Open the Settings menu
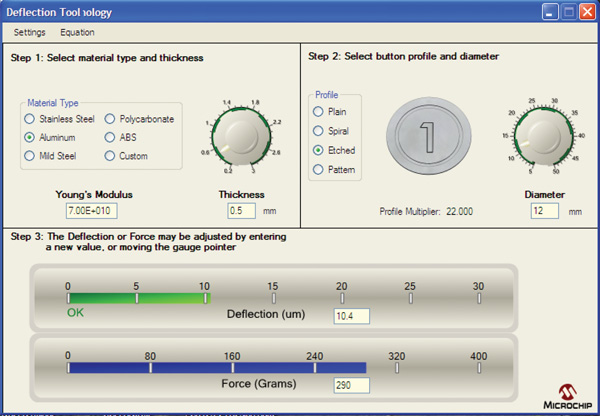The width and height of the screenshot is (600, 416). click(30, 32)
